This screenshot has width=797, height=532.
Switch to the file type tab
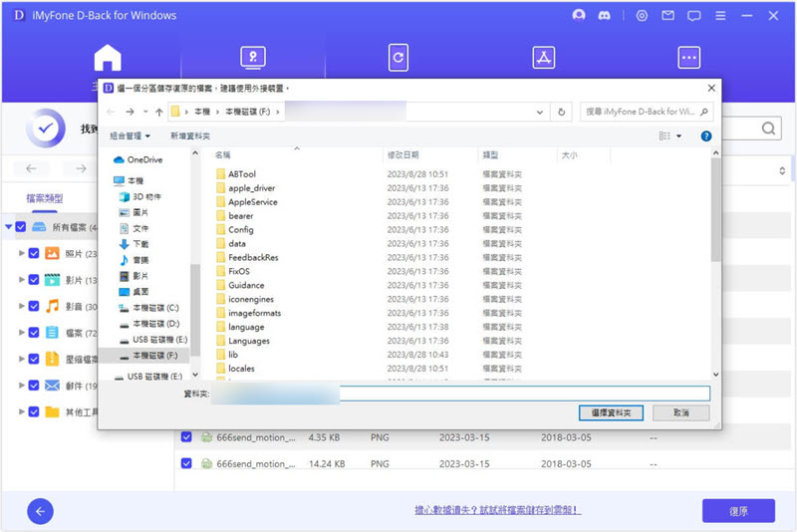coord(45,198)
